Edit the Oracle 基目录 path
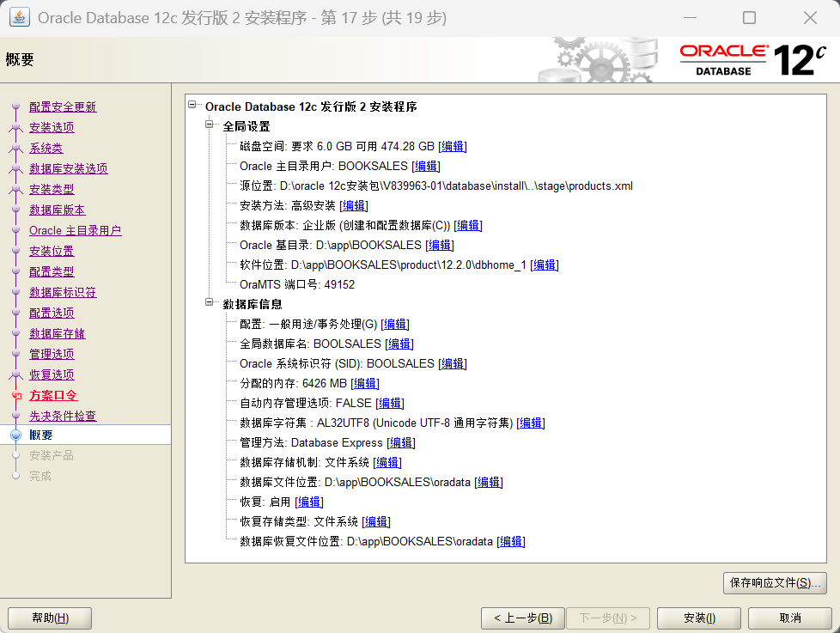Screen dimensions: 840x633 click(440, 246)
